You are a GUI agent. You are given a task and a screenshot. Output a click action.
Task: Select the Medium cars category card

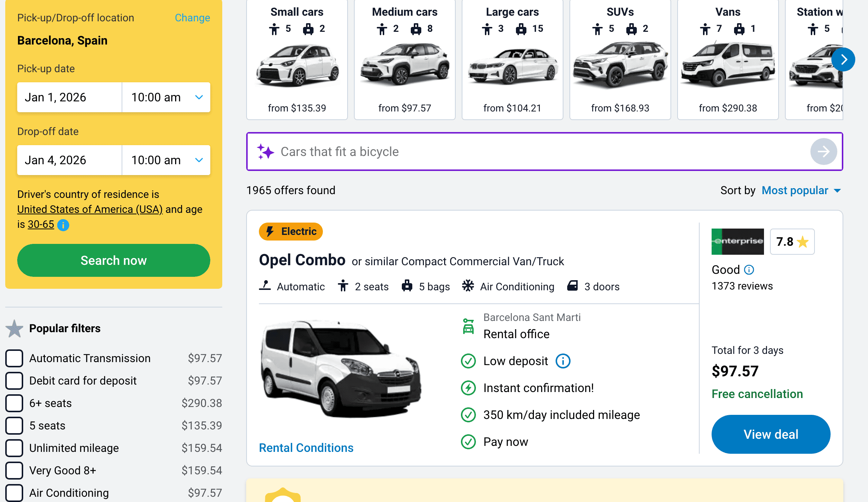[x=404, y=60]
